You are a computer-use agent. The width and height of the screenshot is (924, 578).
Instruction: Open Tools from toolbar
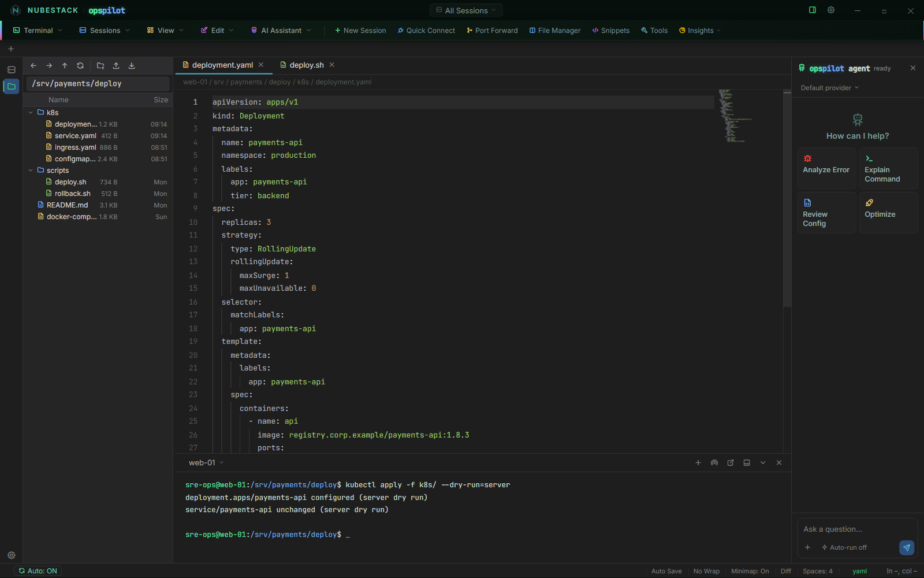[654, 31]
